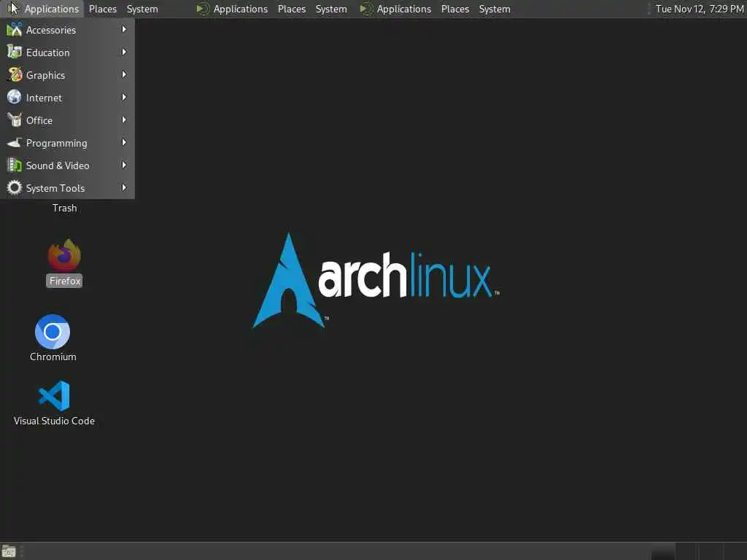Open the Graphics palette icon submenu
Viewport: 747px width, 560px height.
coord(15,75)
